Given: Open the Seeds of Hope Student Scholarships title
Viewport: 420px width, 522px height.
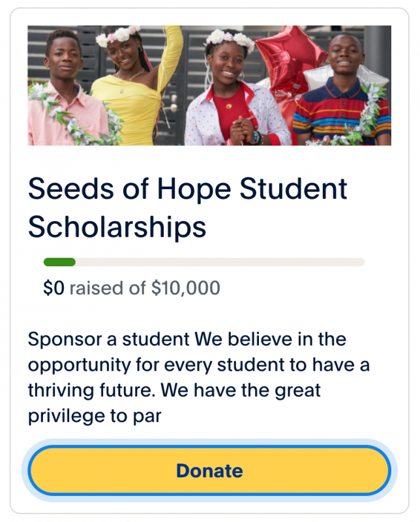Looking at the screenshot, I should point(188,207).
